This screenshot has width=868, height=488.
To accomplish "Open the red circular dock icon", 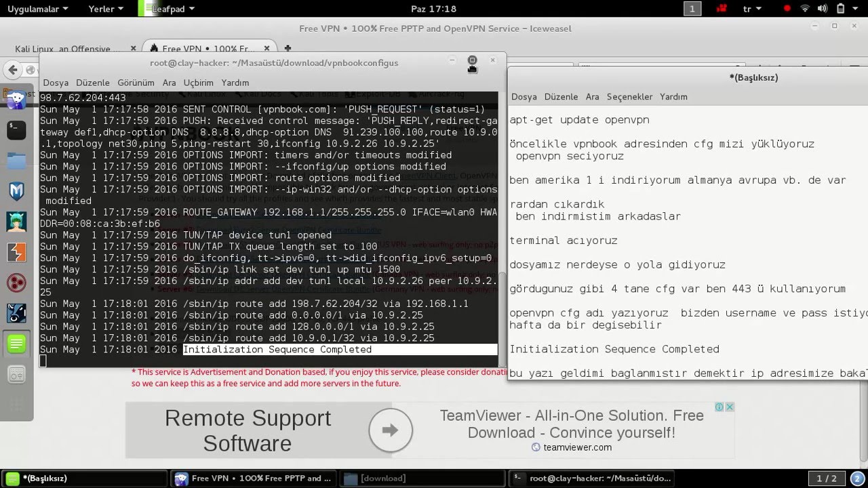I will click(16, 283).
